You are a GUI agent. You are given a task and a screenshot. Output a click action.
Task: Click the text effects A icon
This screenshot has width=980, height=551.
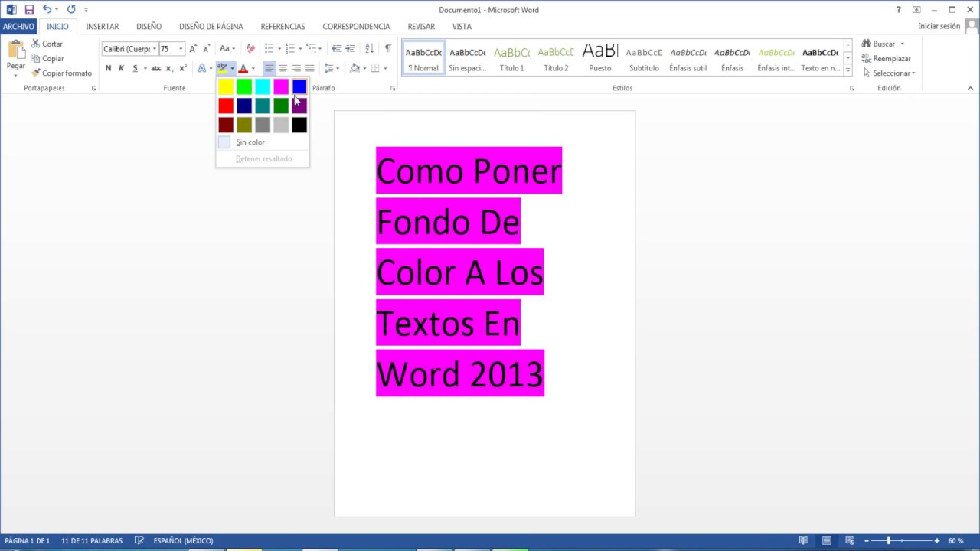(x=202, y=68)
